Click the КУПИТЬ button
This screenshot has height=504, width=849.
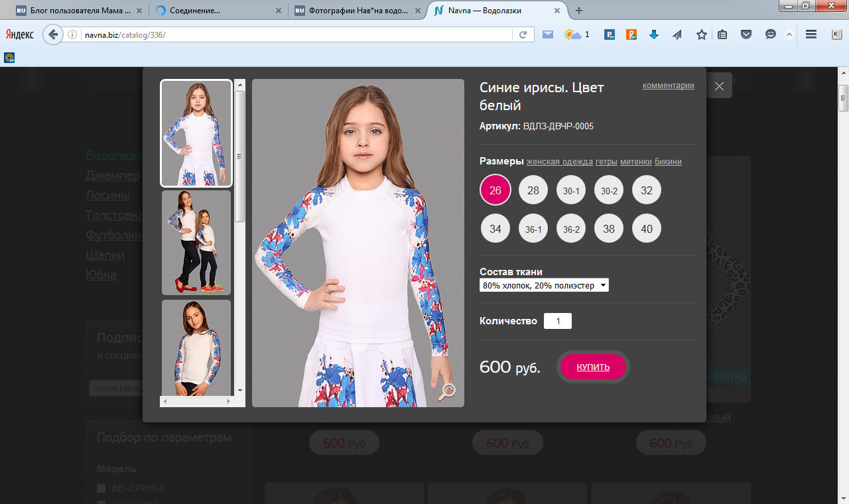[x=593, y=367]
